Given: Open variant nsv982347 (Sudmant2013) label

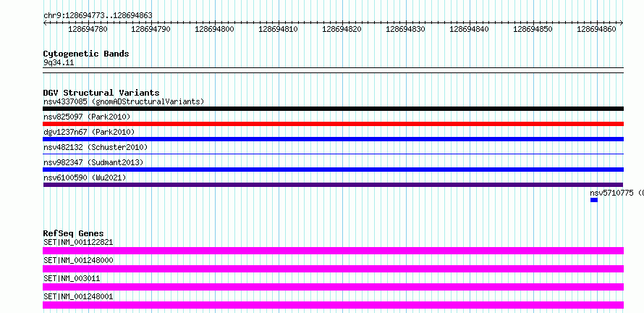Looking at the screenshot, I should [x=93, y=162].
